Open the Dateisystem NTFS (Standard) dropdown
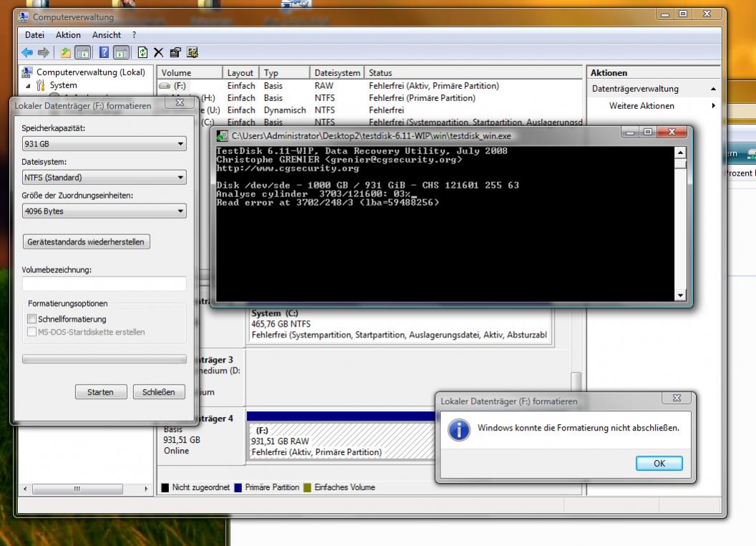This screenshot has height=546, width=756. (x=104, y=178)
